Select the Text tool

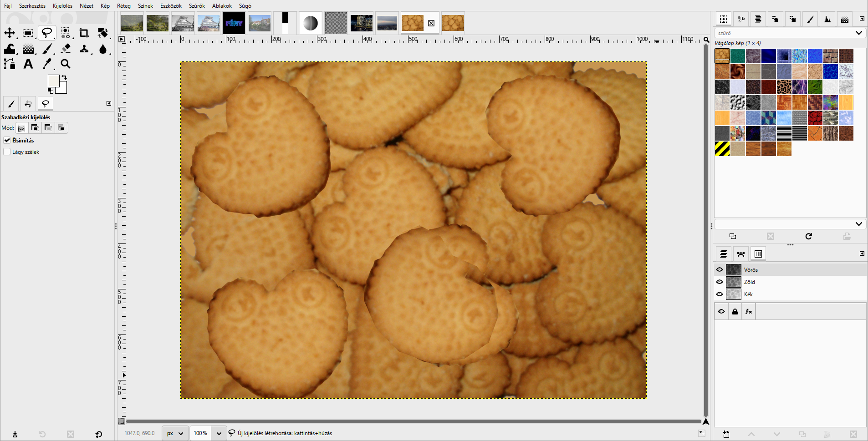[28, 64]
